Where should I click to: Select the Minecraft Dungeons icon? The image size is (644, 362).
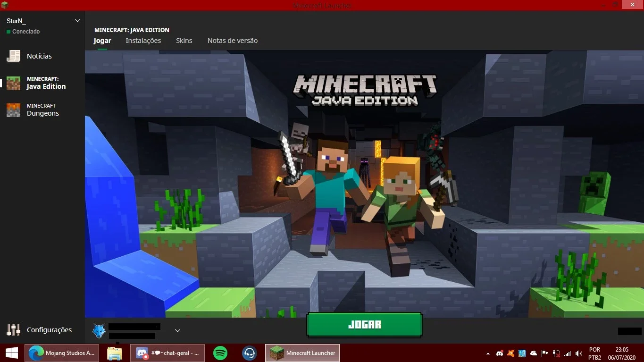(13, 110)
